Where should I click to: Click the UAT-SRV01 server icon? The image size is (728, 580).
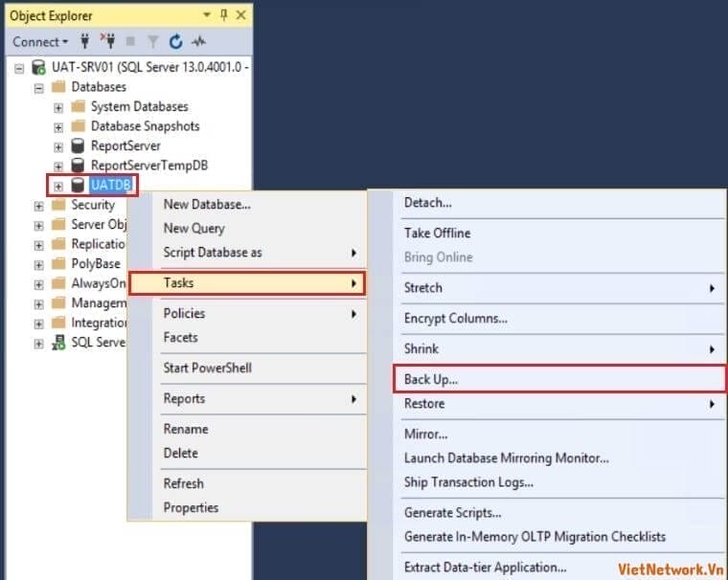[x=38, y=67]
